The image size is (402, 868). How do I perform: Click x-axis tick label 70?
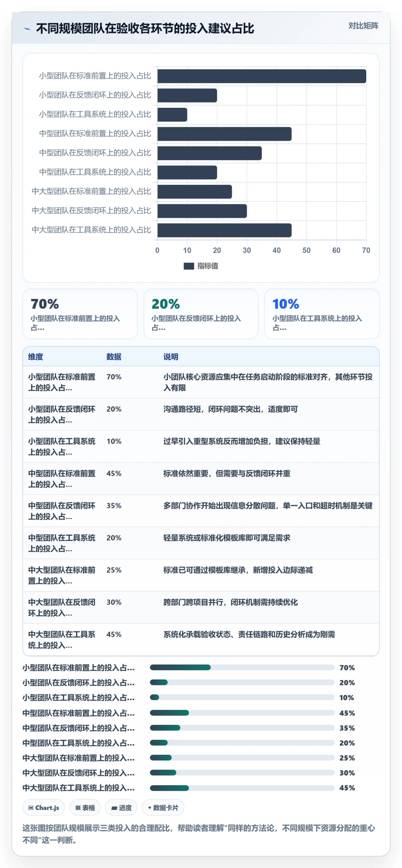click(366, 250)
